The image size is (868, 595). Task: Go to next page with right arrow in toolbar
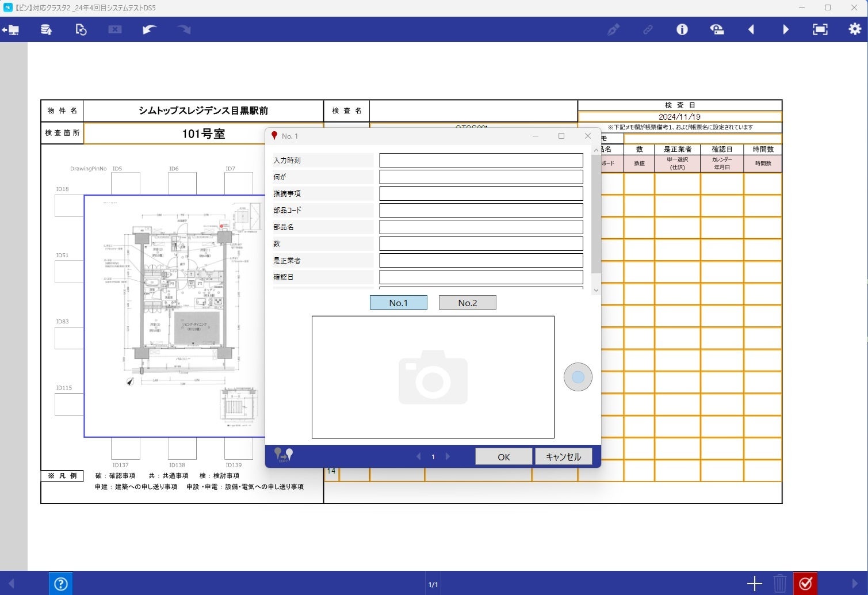pyautogui.click(x=786, y=29)
